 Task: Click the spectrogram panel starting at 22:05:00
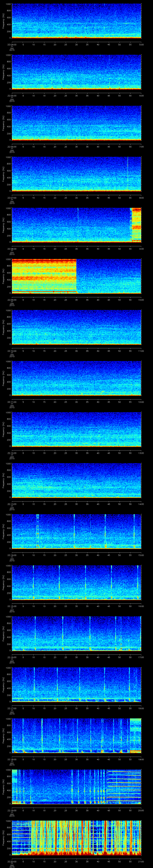[76, 72]
